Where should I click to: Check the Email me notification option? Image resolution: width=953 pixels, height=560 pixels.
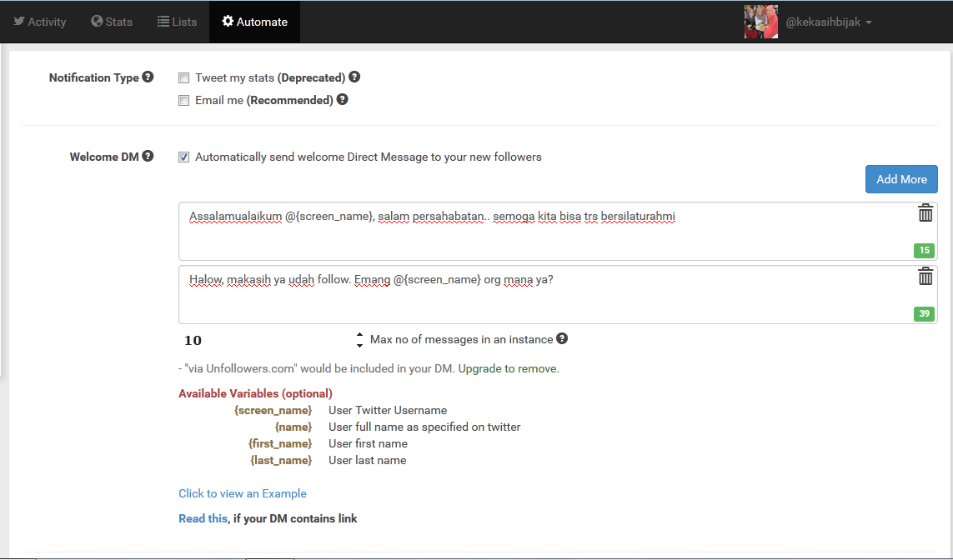point(183,100)
